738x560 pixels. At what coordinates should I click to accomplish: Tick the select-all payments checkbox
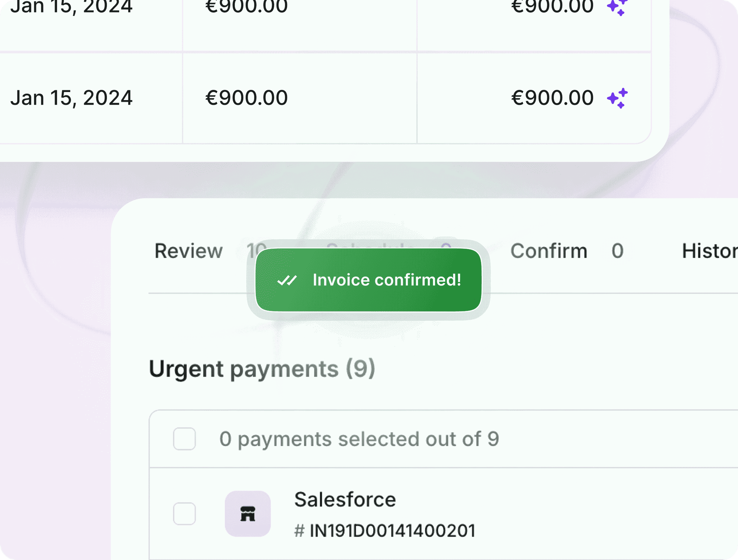click(x=184, y=439)
